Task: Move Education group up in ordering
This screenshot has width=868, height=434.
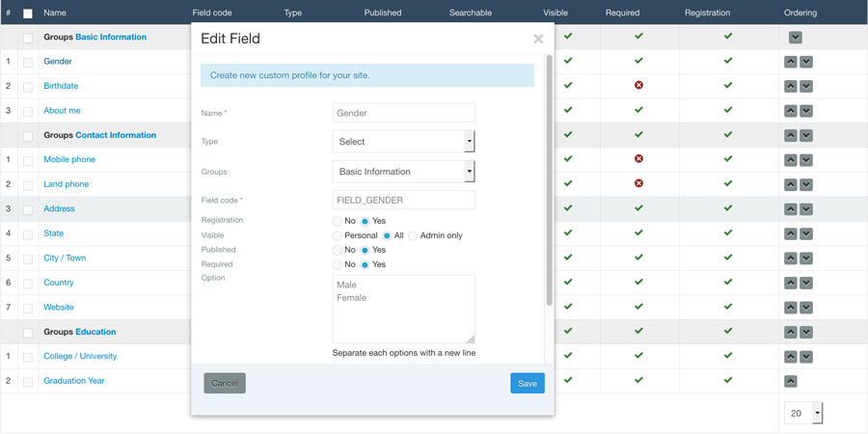Action: click(791, 332)
